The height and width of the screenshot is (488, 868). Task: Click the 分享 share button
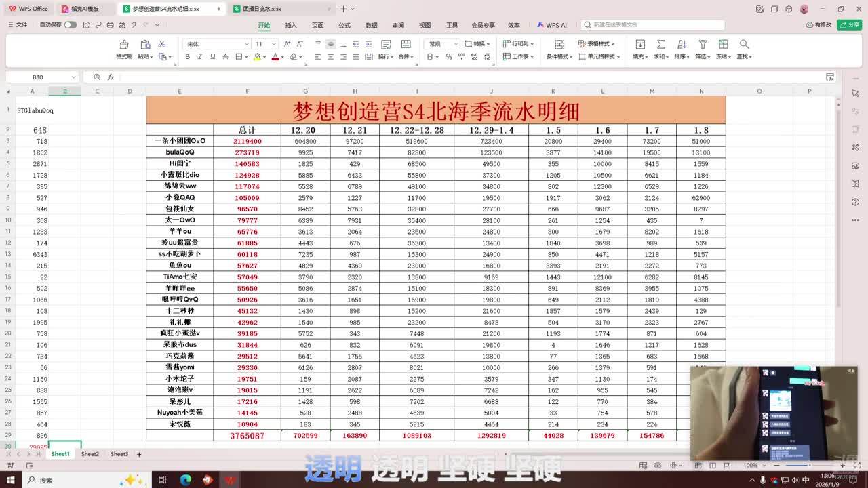click(849, 25)
